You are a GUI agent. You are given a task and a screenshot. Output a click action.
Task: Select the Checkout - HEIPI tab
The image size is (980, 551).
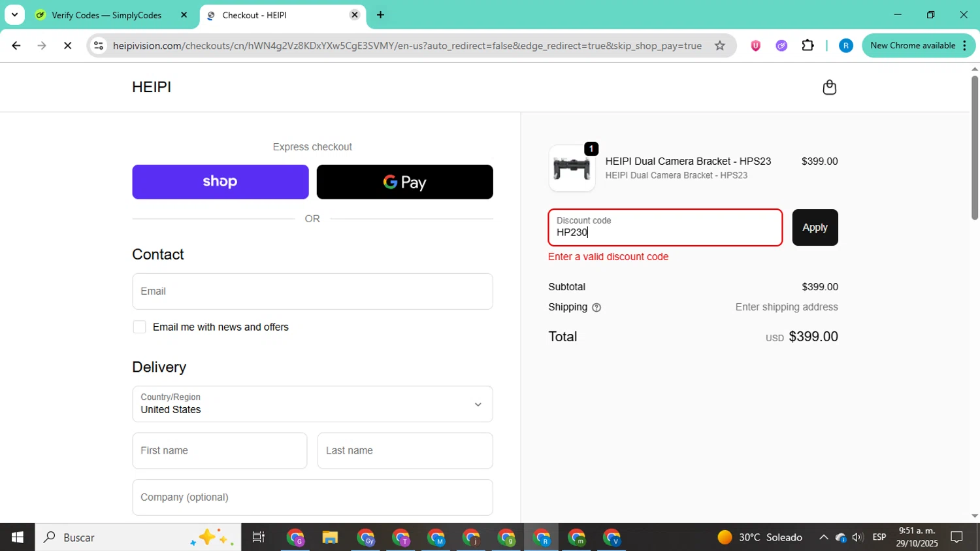click(254, 15)
